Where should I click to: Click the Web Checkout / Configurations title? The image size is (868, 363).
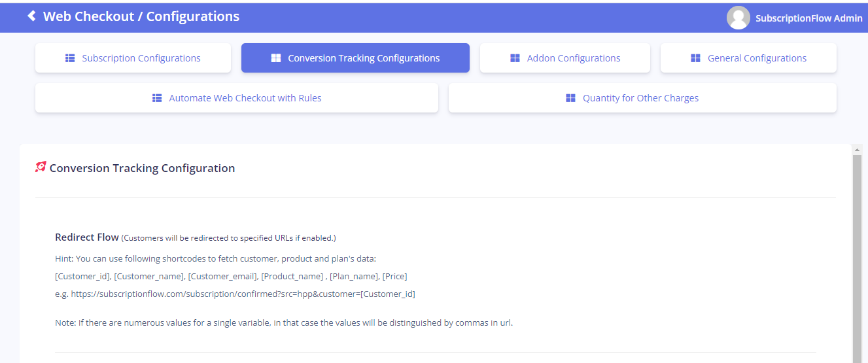(x=141, y=16)
